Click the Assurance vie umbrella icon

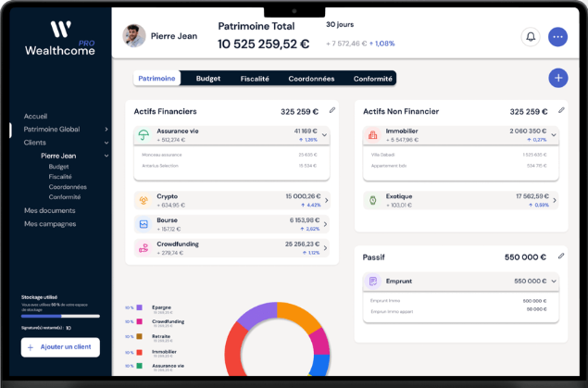tap(144, 135)
